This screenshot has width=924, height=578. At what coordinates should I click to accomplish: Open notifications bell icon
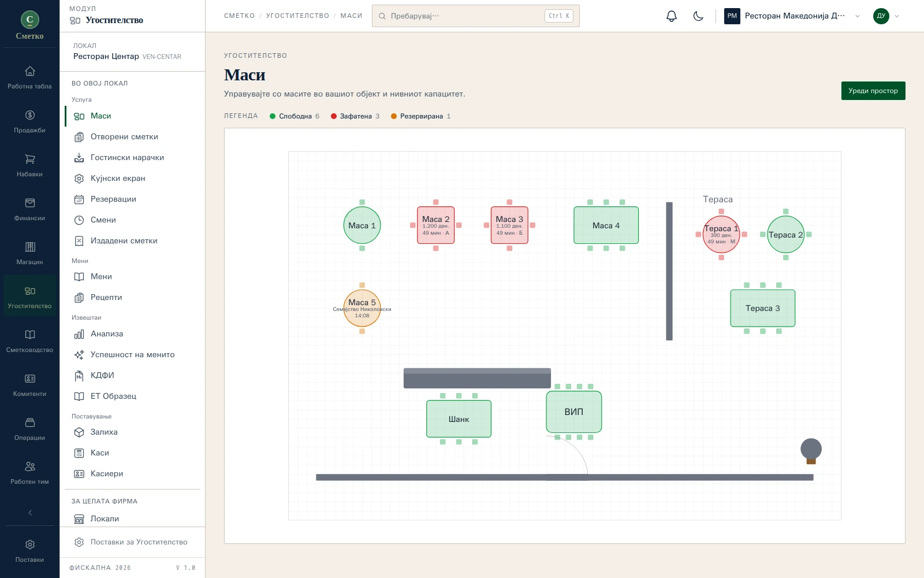[x=672, y=16]
